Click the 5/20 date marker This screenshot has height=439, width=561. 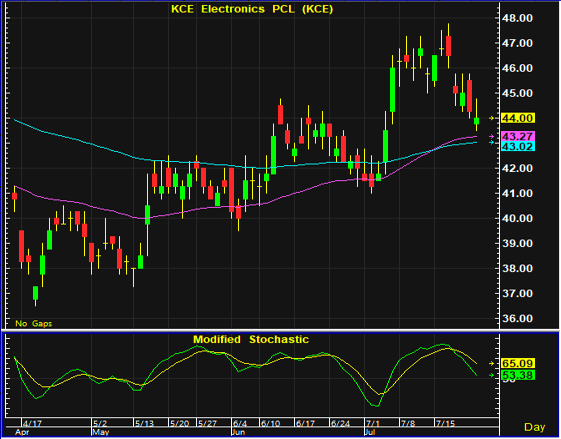[179, 423]
